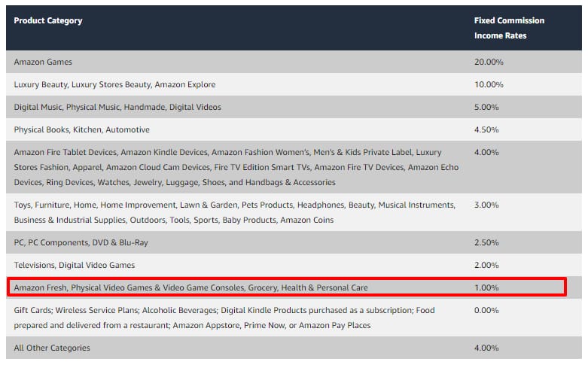The width and height of the screenshot is (588, 371).
Task: Click the Product Category column header
Action: [x=48, y=20]
